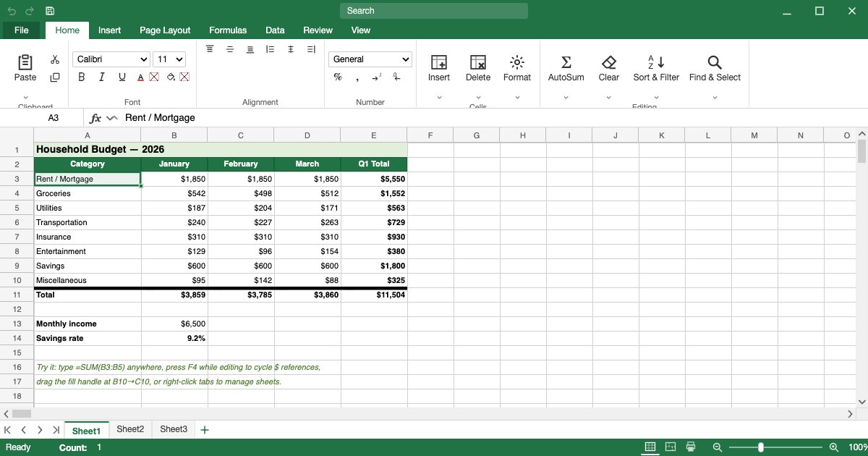
Task: Switch to the Data tab
Action: (275, 30)
